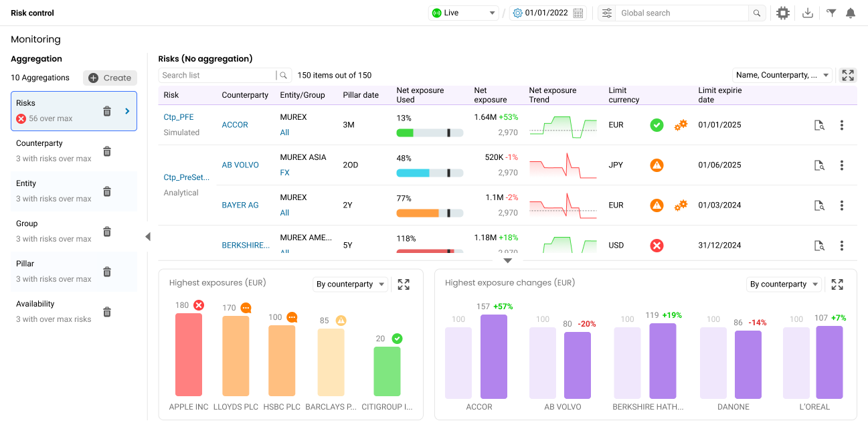Open the calendar date picker for 01/01/2022

pyautogui.click(x=579, y=13)
